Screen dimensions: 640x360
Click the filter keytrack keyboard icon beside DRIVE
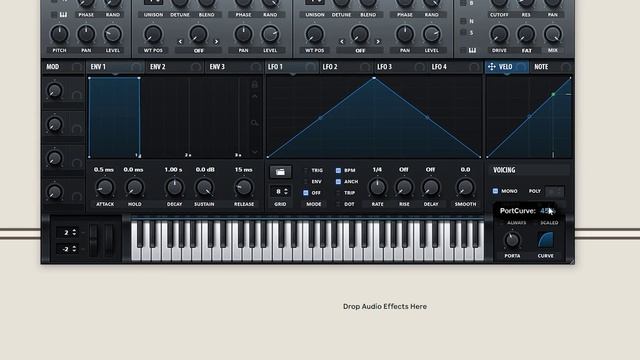[472, 50]
